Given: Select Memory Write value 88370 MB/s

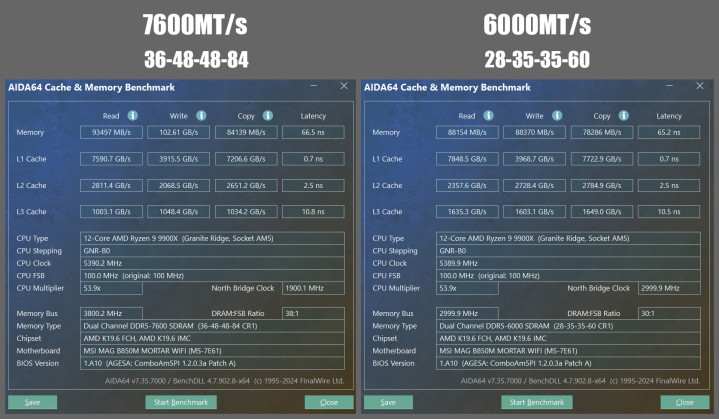Looking at the screenshot, I should (534, 132).
